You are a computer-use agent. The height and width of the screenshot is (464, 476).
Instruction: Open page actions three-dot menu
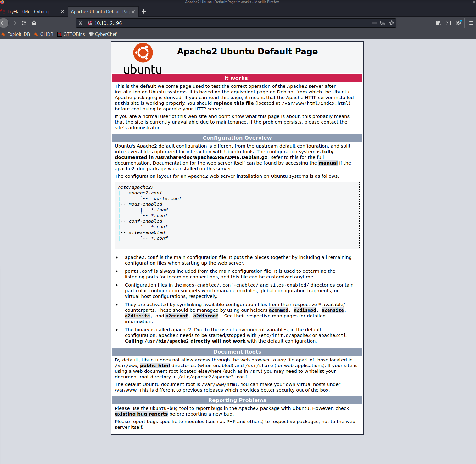pyautogui.click(x=374, y=23)
